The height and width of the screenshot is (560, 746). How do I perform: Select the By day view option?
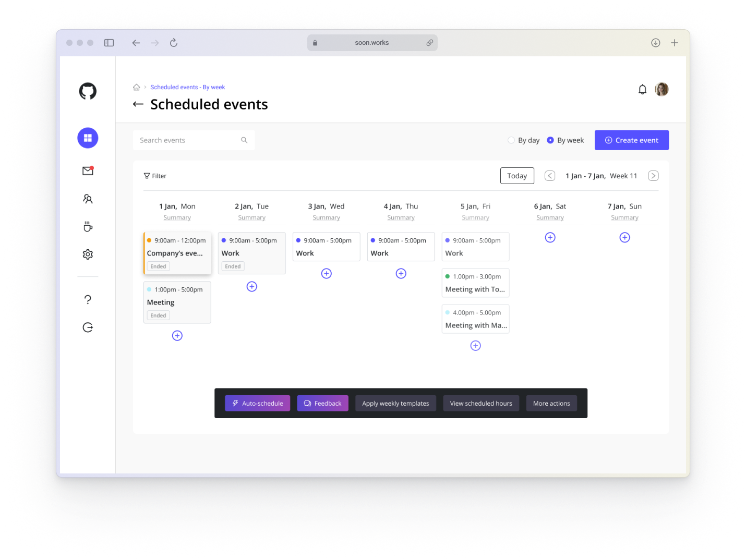[511, 140]
